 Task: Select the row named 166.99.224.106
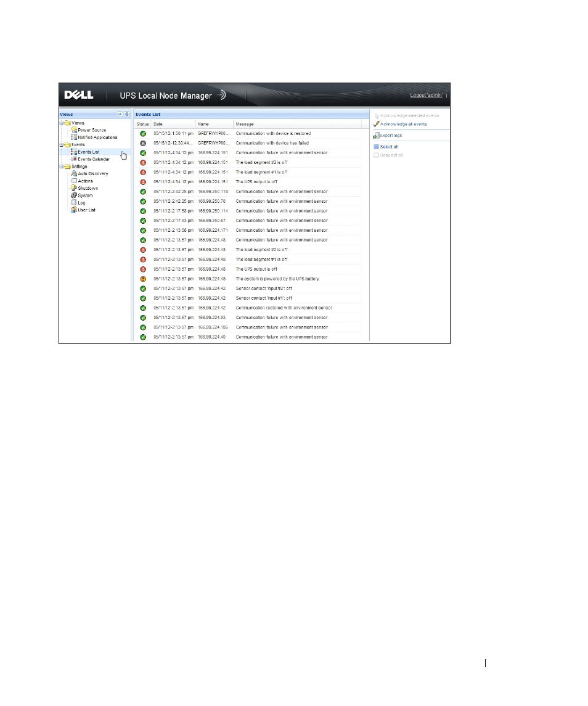tap(248, 327)
